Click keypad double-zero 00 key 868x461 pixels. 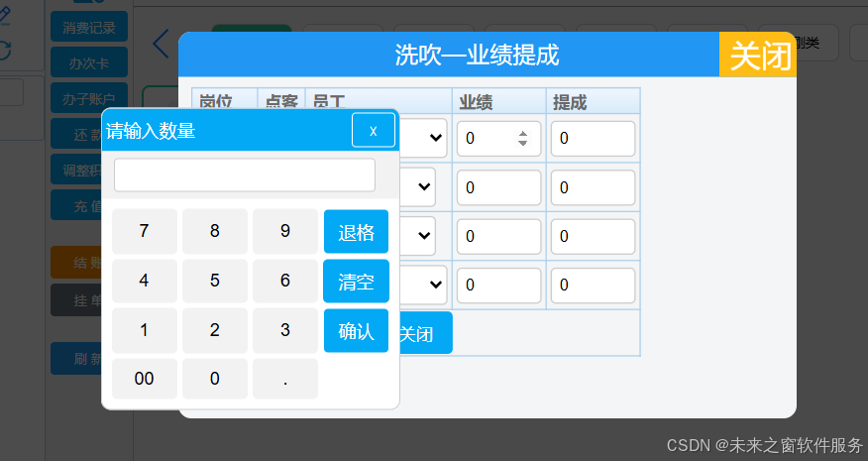(145, 379)
